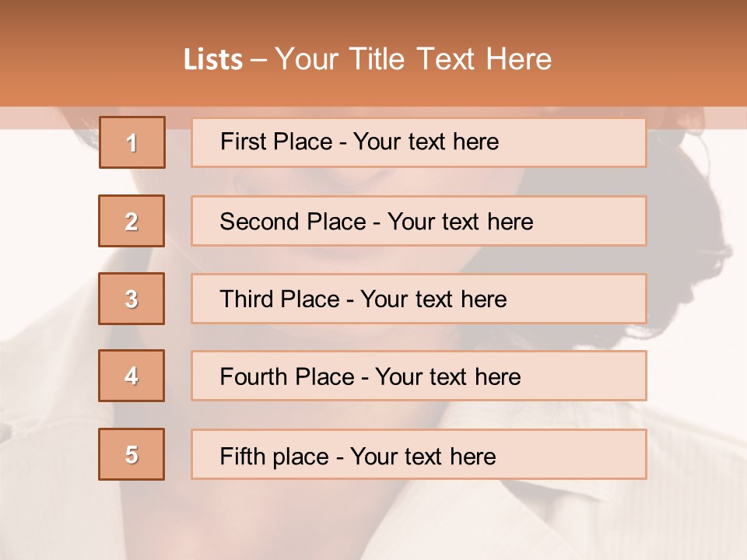
Task: Click the Fourth Place text bar
Action: pyautogui.click(x=419, y=376)
